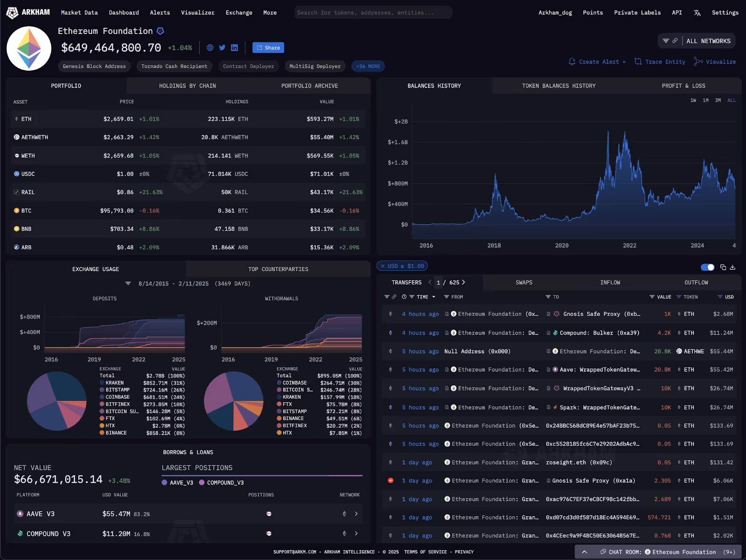Switch to the Holdings By Chain tab
The height and width of the screenshot is (560, 746).
[187, 86]
